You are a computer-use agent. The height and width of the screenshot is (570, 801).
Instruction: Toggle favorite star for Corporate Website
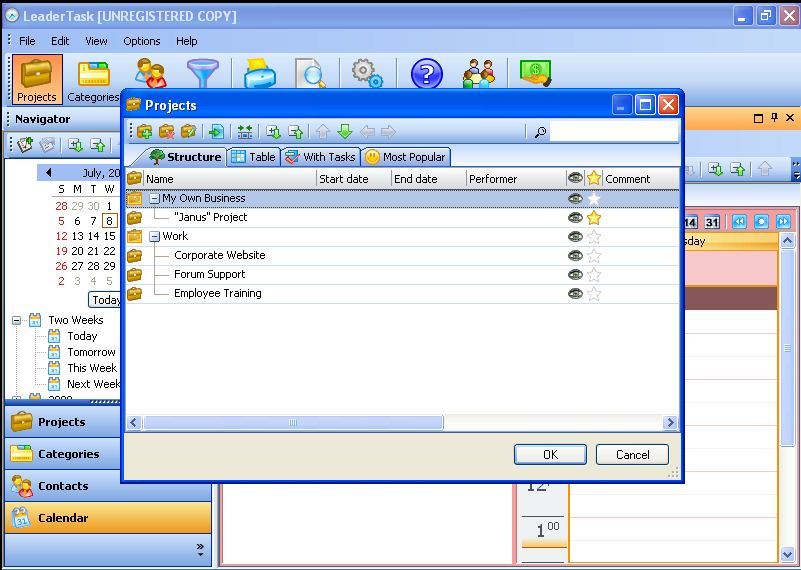pos(594,256)
